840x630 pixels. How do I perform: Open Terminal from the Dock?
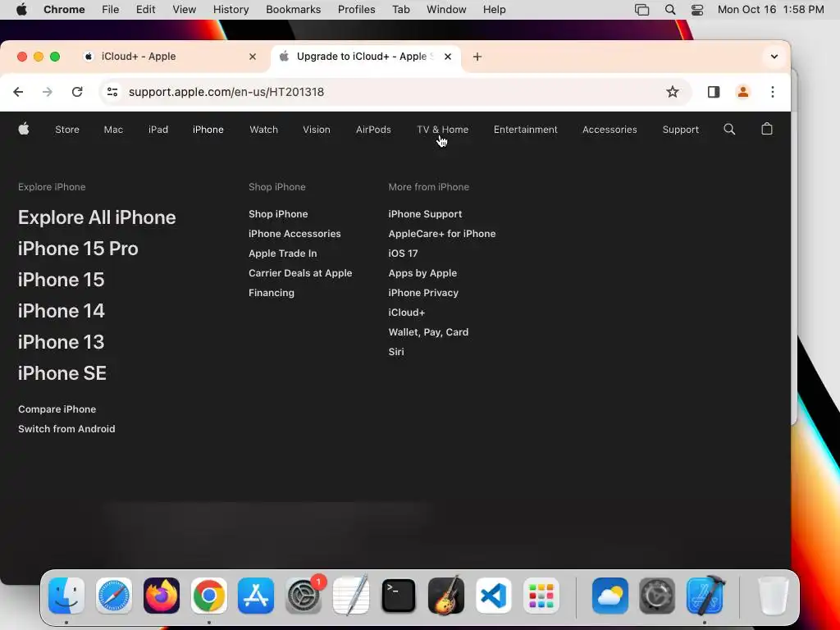(x=399, y=596)
